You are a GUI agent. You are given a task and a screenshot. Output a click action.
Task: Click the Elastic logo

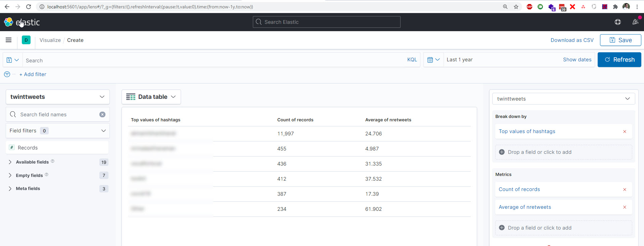tap(22, 22)
